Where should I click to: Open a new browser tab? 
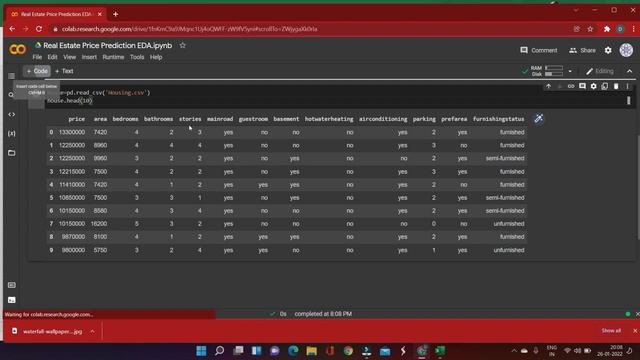pos(116,14)
